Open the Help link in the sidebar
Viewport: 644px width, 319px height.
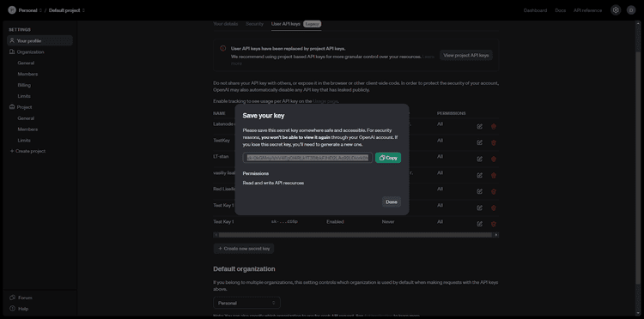click(19, 309)
